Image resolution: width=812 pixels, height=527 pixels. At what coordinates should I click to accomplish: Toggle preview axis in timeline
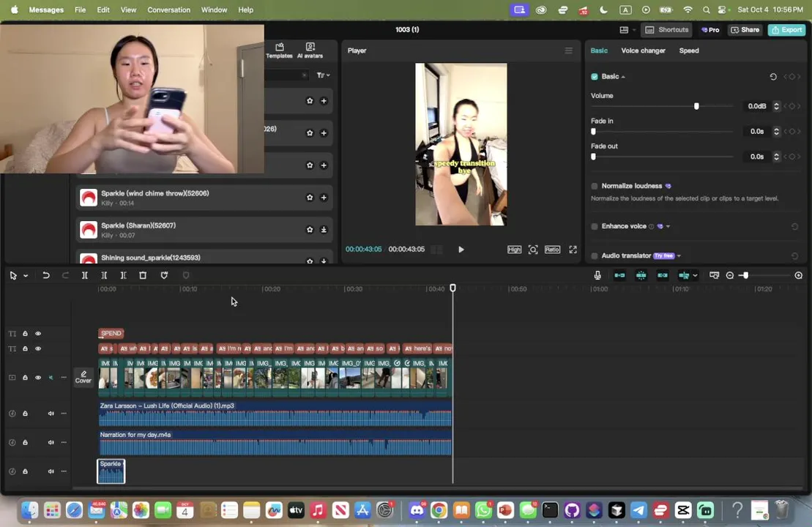pyautogui.click(x=684, y=275)
